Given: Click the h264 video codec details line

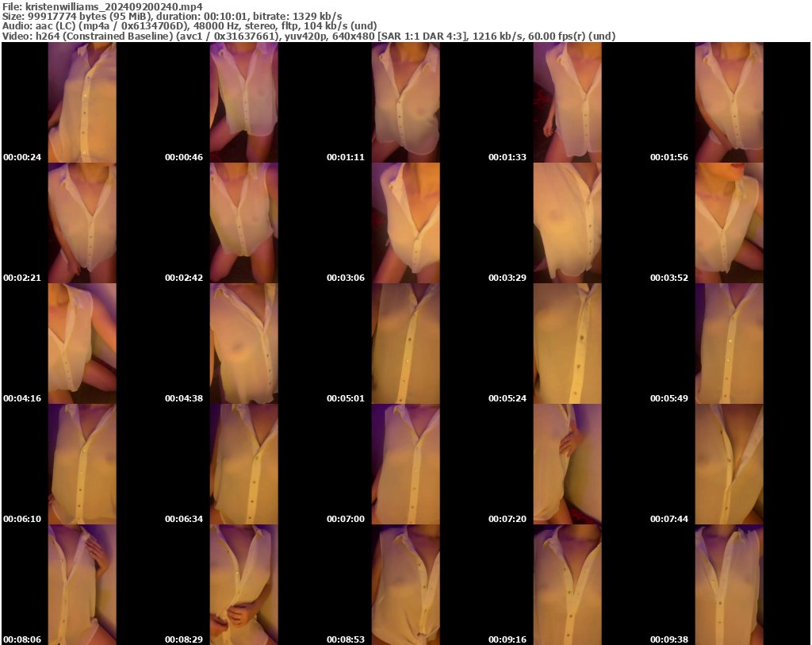Looking at the screenshot, I should pyautogui.click(x=309, y=36).
